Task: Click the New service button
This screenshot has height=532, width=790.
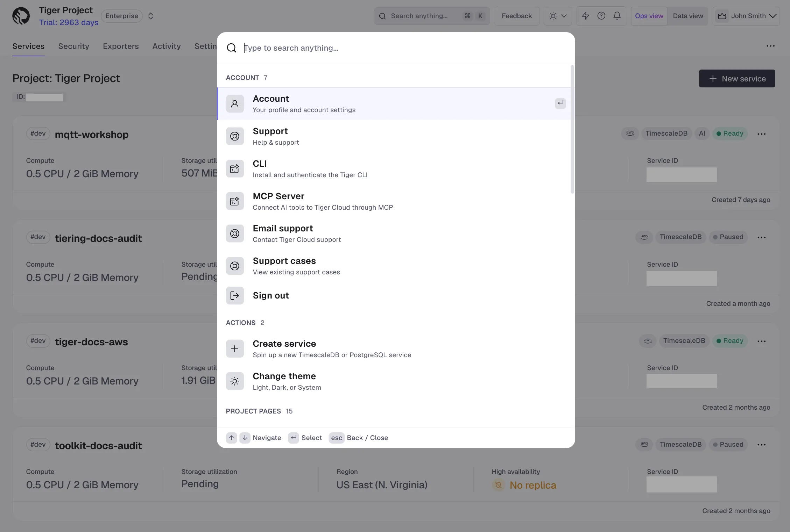Action: [737, 79]
